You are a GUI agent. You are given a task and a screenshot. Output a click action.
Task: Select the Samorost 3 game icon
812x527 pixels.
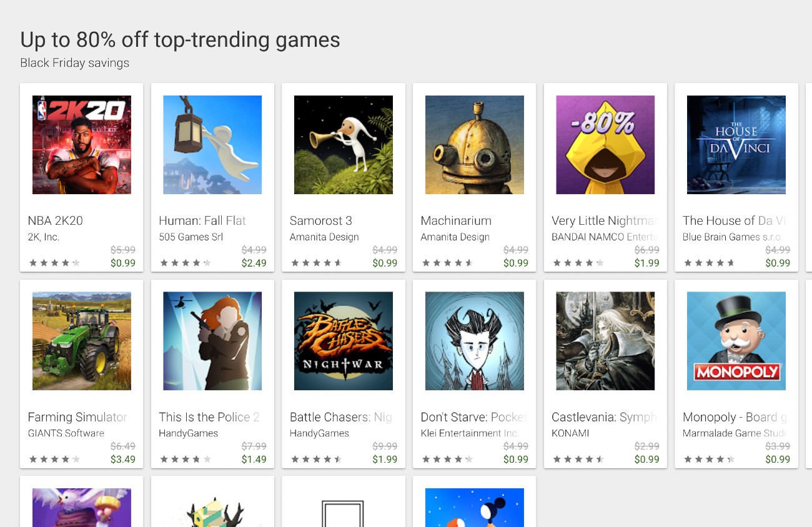point(344,145)
